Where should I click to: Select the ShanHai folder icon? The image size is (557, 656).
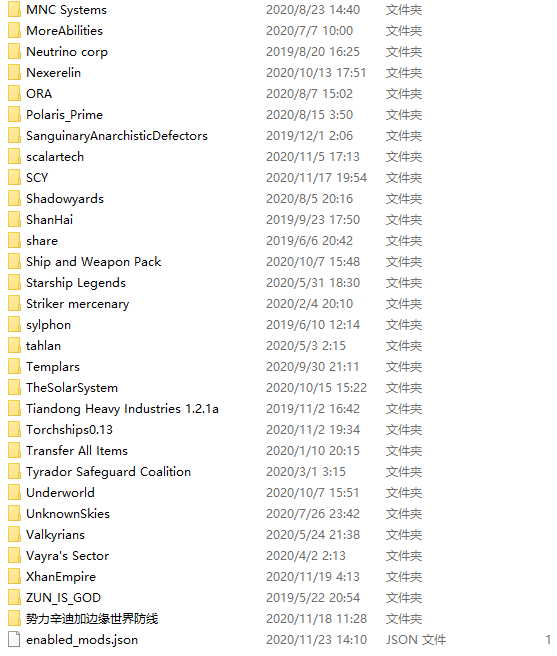pos(14,219)
